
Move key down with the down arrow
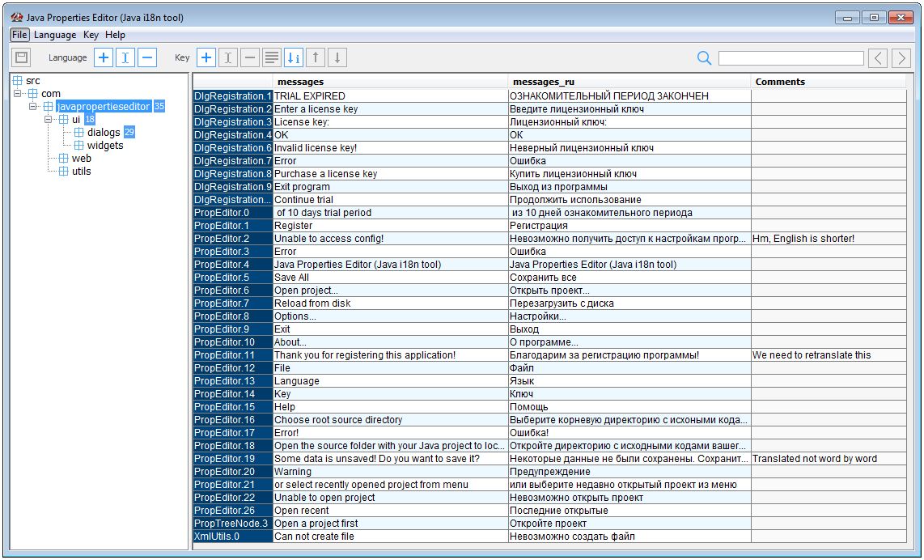coord(337,57)
